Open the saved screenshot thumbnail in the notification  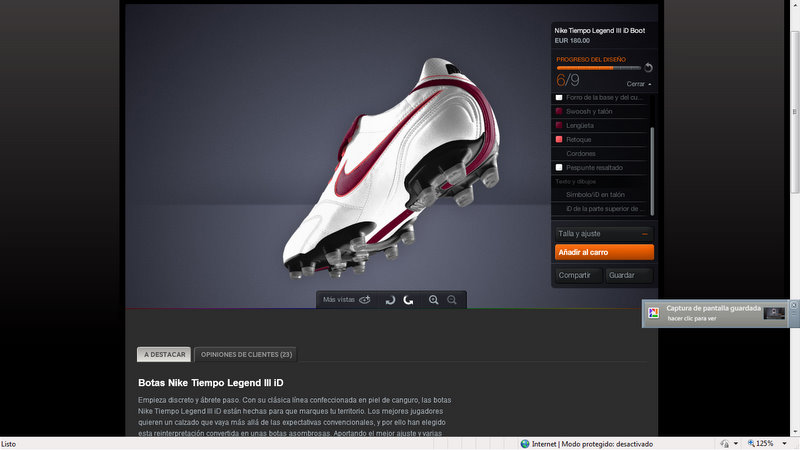(774, 313)
